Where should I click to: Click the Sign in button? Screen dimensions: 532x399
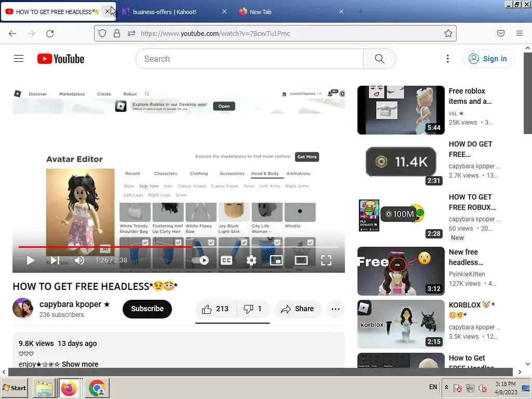(x=488, y=59)
